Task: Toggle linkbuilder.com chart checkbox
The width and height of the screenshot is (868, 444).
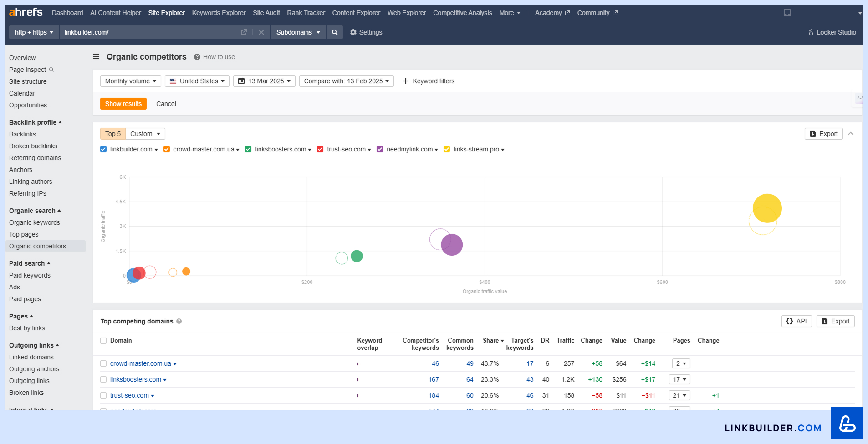Action: click(103, 149)
